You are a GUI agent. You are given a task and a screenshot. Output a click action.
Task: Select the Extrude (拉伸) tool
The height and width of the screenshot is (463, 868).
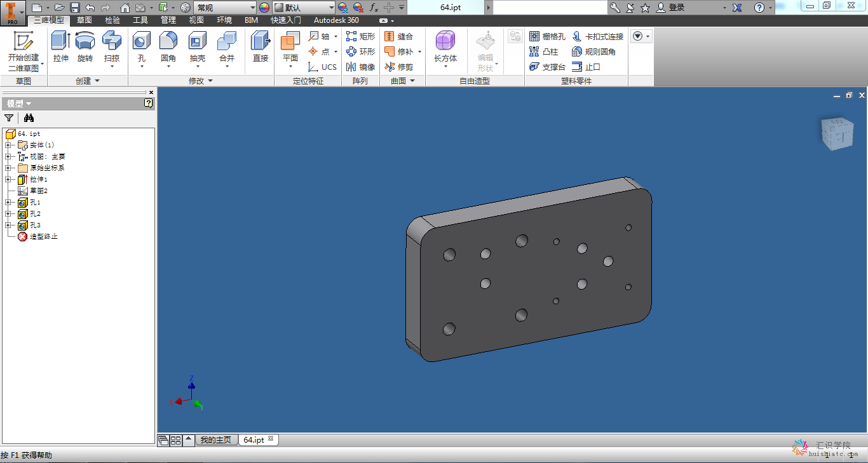coord(61,48)
